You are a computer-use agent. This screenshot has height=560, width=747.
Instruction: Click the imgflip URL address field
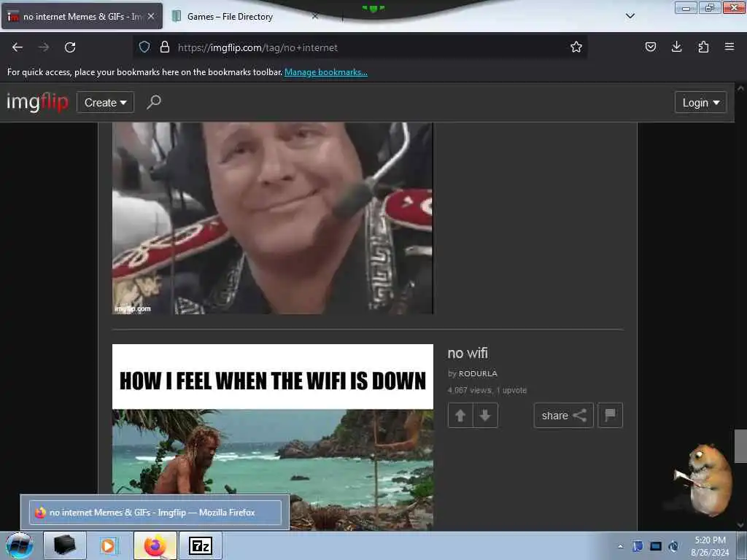362,47
